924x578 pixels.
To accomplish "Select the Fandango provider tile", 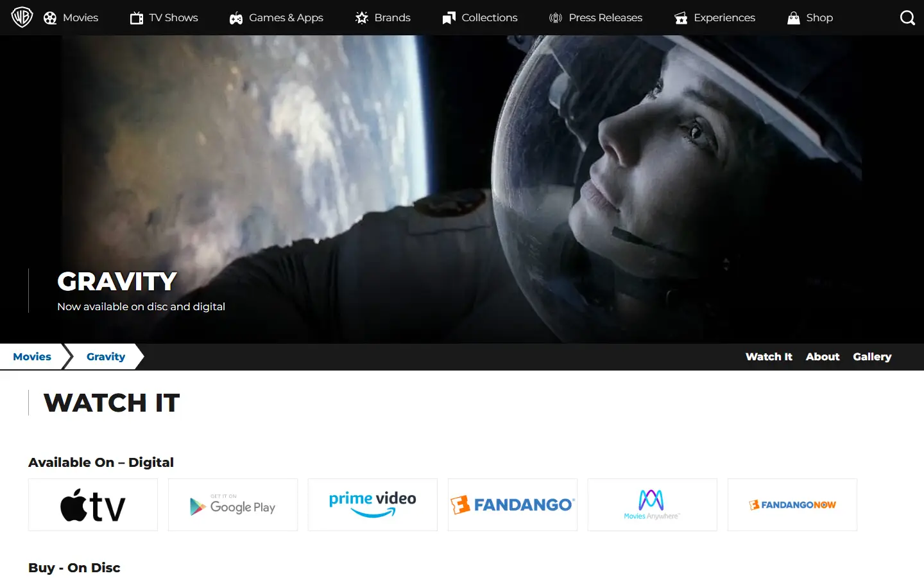I will (513, 505).
